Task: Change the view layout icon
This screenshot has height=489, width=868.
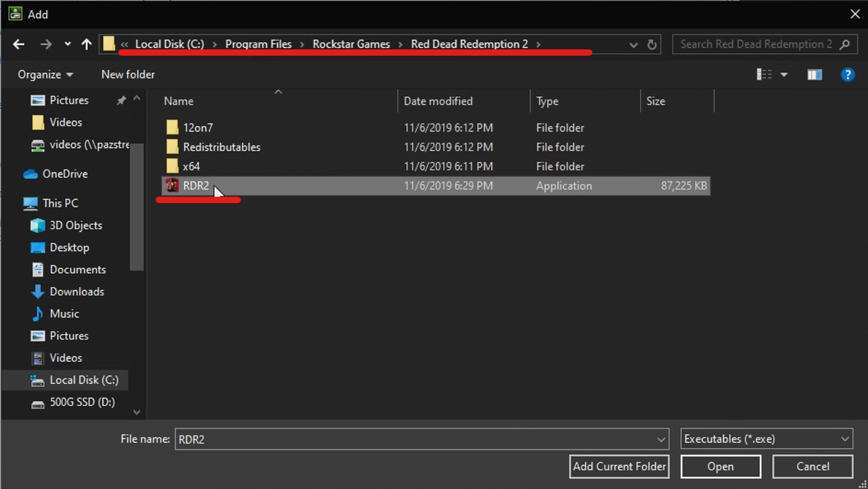Action: point(764,75)
